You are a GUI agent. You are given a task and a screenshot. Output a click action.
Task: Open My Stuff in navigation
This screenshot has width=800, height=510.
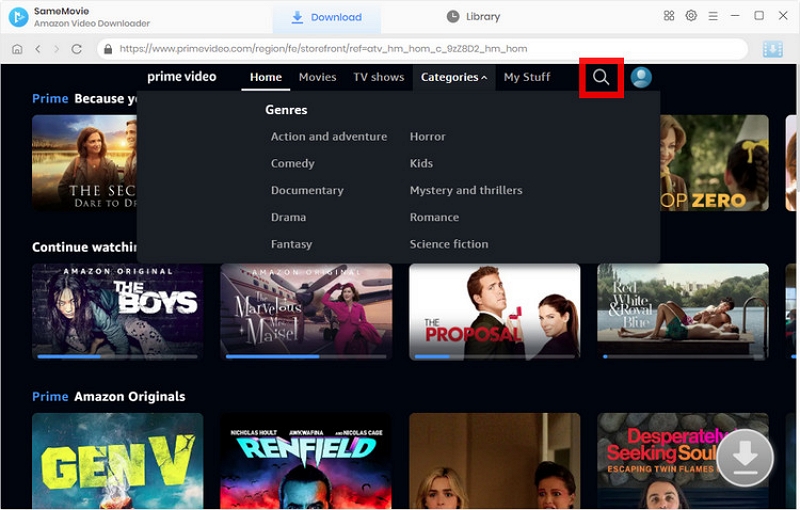point(527,78)
